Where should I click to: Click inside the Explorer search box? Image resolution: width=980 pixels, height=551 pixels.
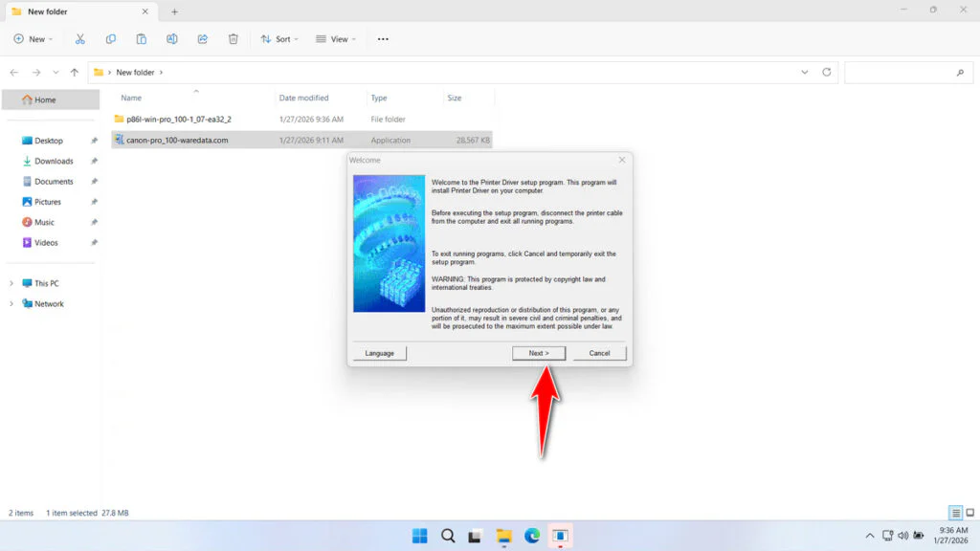[907, 72]
